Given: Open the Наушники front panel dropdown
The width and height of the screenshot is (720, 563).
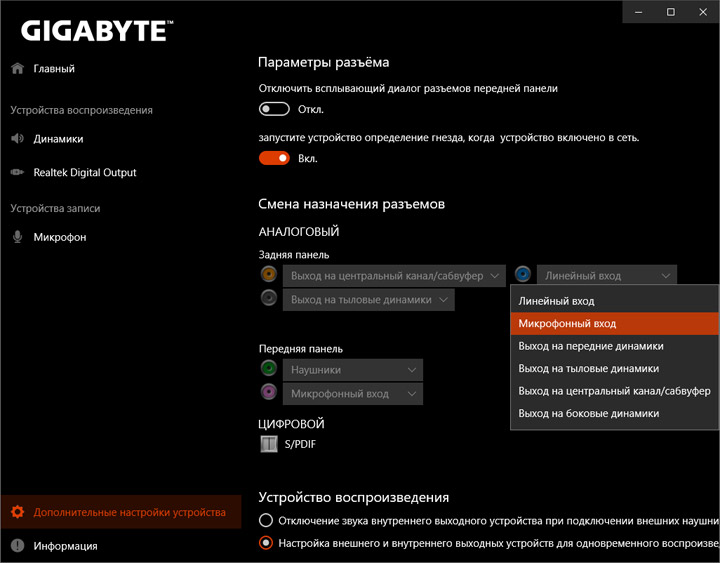Looking at the screenshot, I should click(353, 370).
